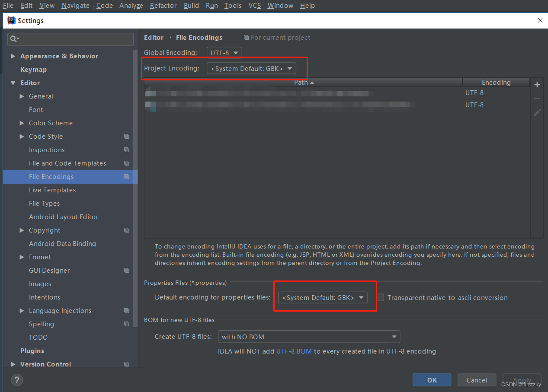The height and width of the screenshot is (392, 548).
Task: Select File Types item
Action: 44,204
